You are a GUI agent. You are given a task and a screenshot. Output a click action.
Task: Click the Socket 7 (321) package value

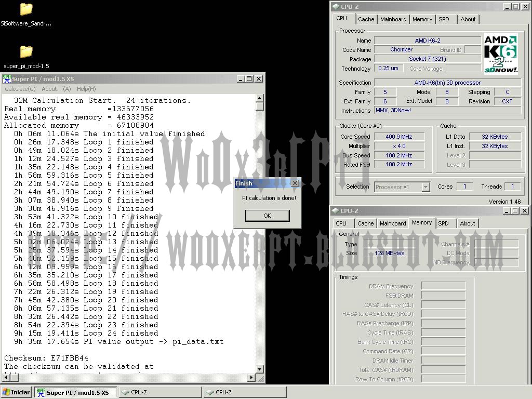pyautogui.click(x=428, y=59)
